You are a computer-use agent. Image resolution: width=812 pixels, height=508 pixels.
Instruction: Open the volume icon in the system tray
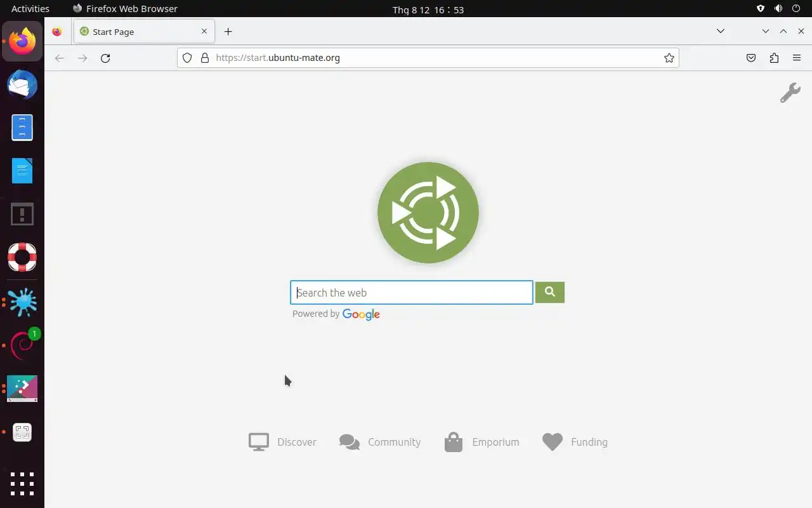[x=778, y=9]
